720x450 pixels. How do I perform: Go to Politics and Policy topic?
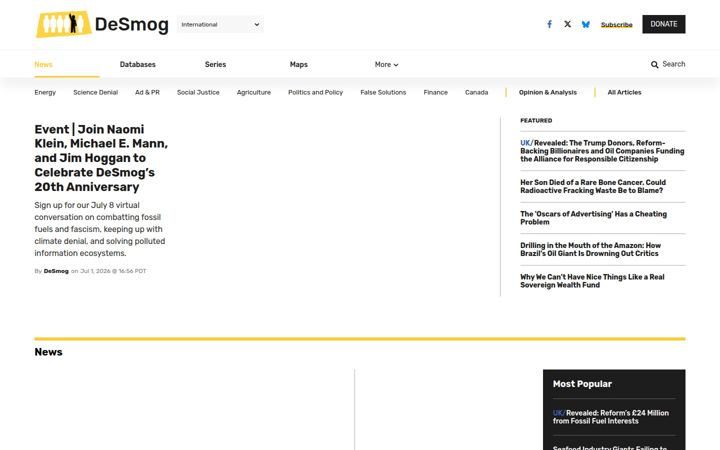coord(315,92)
